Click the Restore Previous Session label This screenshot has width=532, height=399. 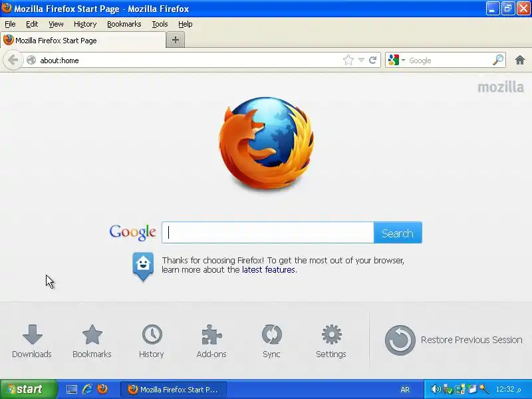(471, 340)
